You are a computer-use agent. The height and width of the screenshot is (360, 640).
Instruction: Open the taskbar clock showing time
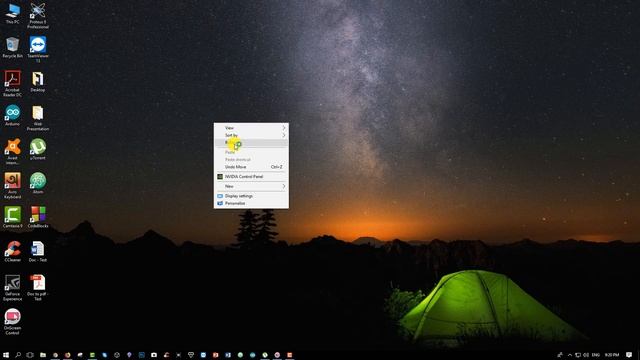(612, 355)
